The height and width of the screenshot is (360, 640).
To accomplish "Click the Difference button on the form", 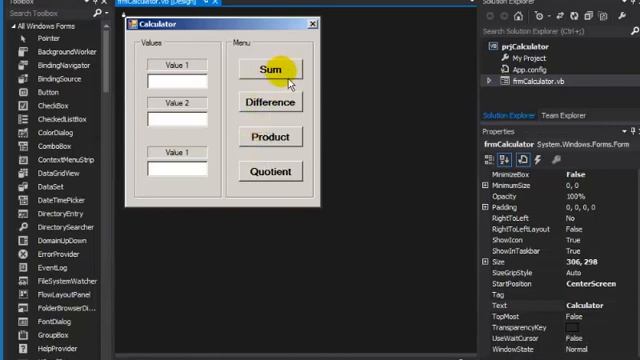I will point(271,102).
